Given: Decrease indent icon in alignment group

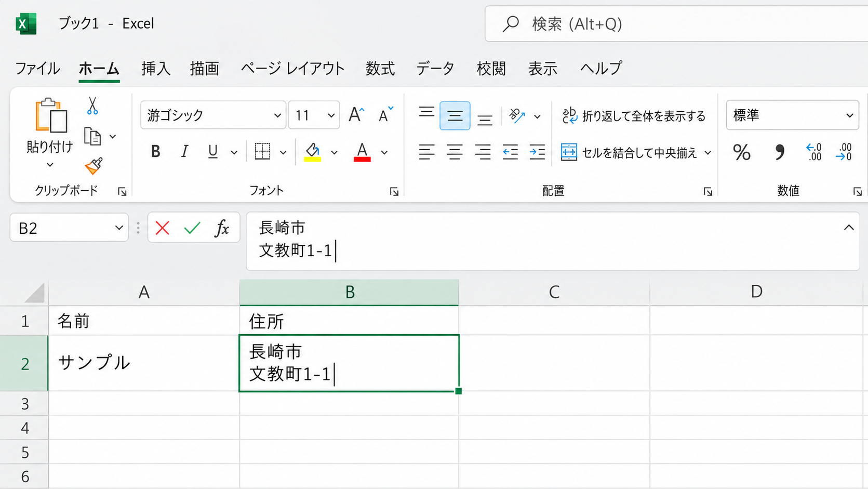Looking at the screenshot, I should pos(510,152).
